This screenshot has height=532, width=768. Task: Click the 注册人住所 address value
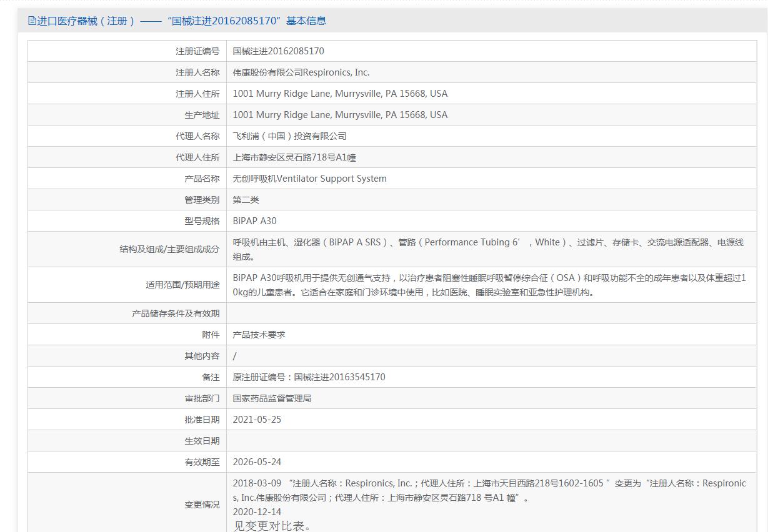pyautogui.click(x=340, y=94)
